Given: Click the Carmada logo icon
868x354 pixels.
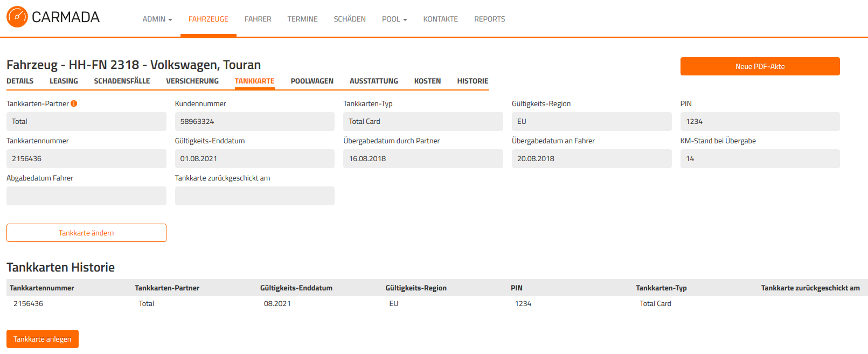Looking at the screenshot, I should tap(17, 17).
